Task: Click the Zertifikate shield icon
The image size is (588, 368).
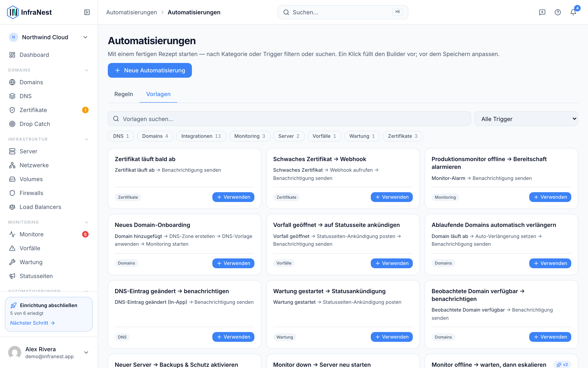Action: point(12,110)
